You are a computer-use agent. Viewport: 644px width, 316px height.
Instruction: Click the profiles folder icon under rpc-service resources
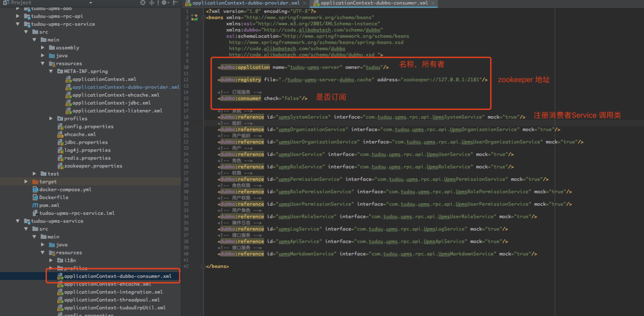(x=60, y=119)
